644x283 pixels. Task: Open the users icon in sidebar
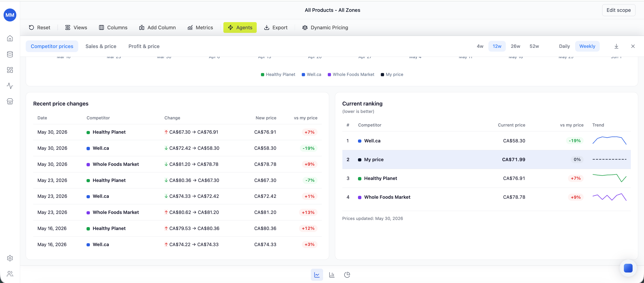click(x=10, y=274)
